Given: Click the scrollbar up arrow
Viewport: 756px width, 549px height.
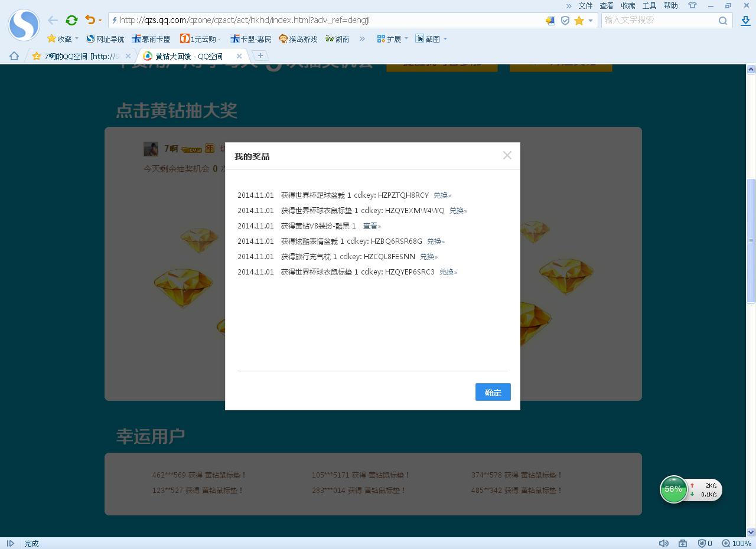Looking at the screenshot, I should [x=751, y=69].
